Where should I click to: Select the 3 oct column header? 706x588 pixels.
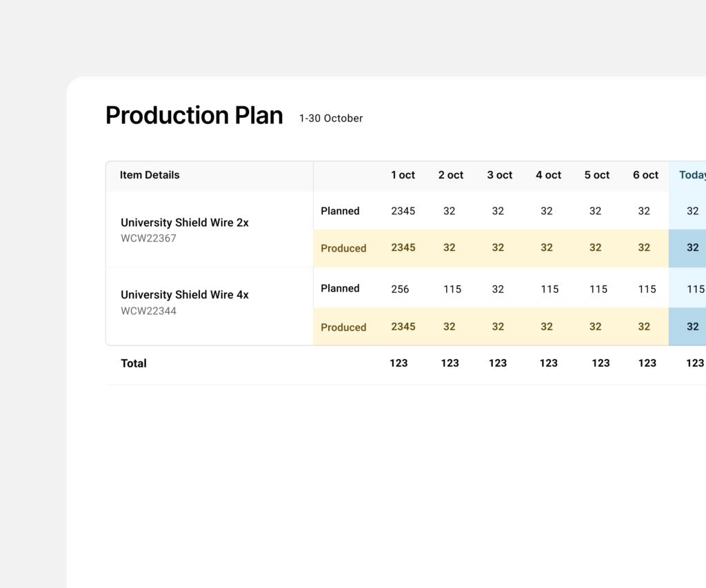(x=500, y=175)
